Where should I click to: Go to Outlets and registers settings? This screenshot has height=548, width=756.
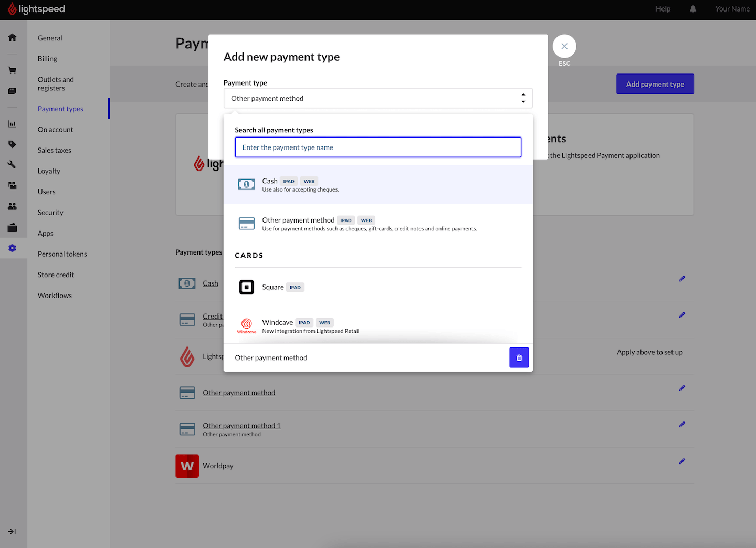[56, 84]
